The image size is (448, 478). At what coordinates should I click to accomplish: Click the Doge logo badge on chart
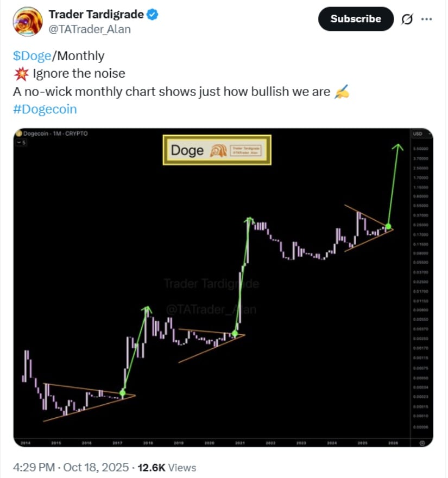(x=217, y=150)
